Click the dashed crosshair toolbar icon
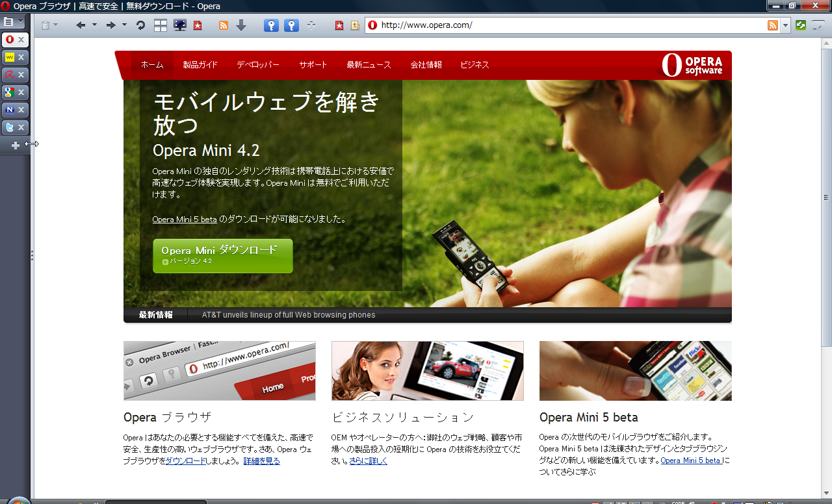Screen dimensions: 832x504 click(x=311, y=25)
